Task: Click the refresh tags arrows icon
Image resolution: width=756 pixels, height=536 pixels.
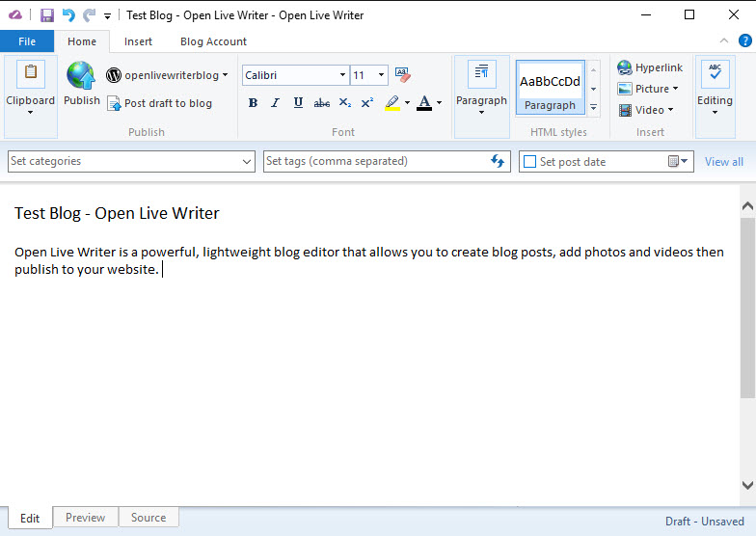Action: tap(498, 160)
